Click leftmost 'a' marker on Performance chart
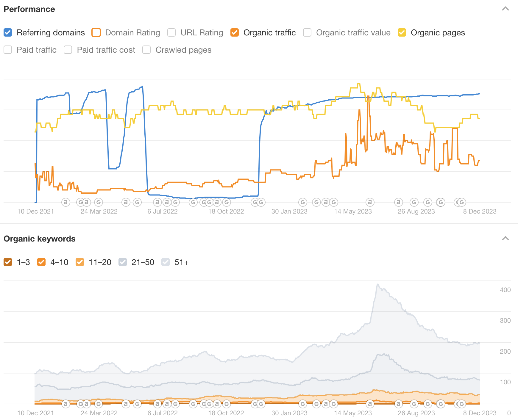The height and width of the screenshot is (420, 518). coord(65,202)
